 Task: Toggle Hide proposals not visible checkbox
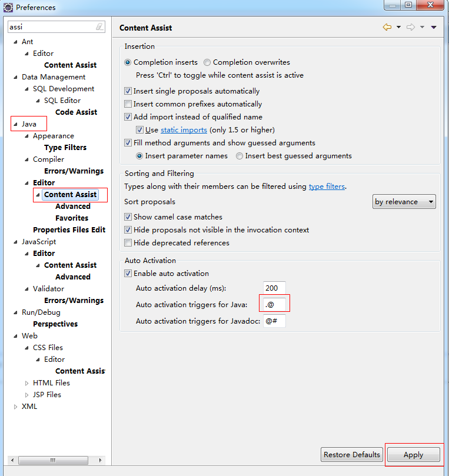pyautogui.click(x=128, y=230)
